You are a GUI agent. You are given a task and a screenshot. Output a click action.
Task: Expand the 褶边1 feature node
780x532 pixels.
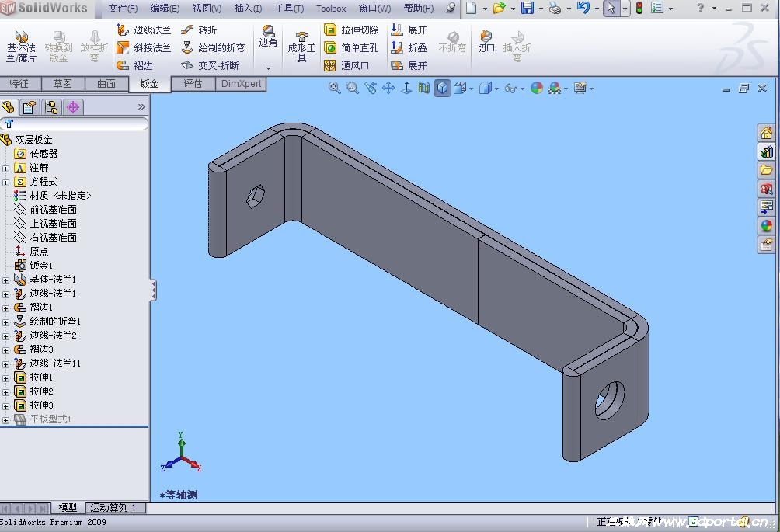[x=6, y=308]
